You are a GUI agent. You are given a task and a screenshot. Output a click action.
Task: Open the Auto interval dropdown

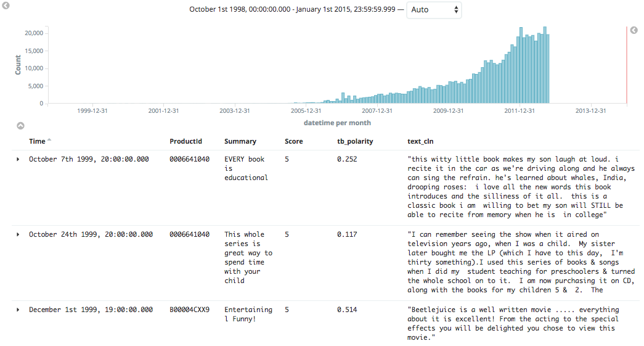(434, 10)
